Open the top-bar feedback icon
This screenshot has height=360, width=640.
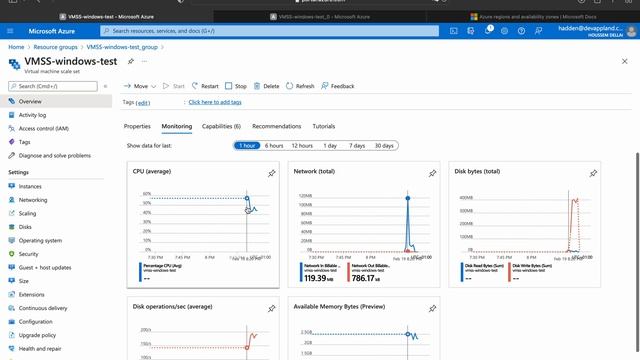point(538,31)
